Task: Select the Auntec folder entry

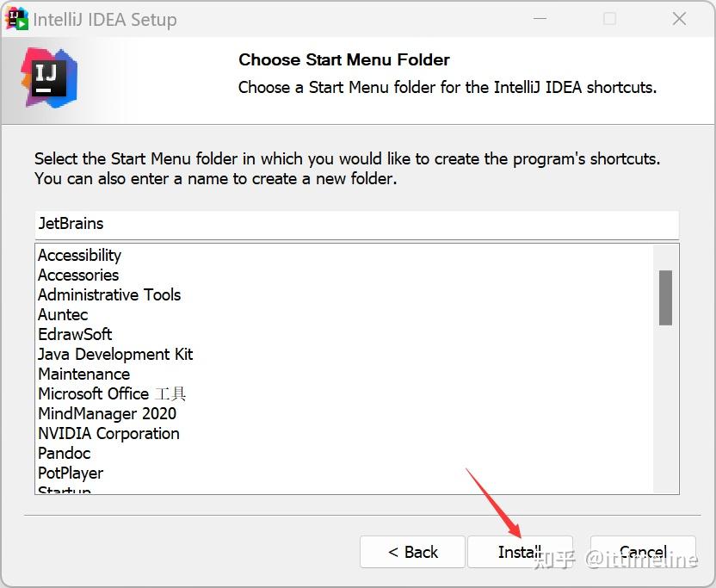Action: 63,315
